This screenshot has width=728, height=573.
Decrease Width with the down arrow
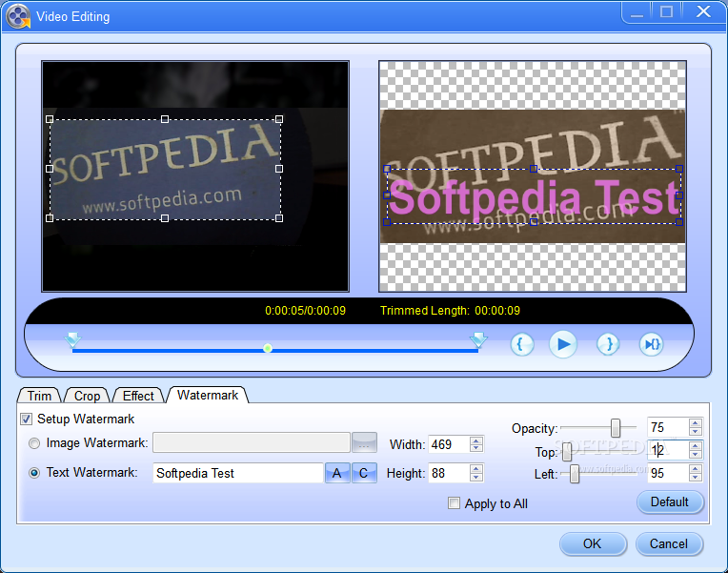coord(475,448)
